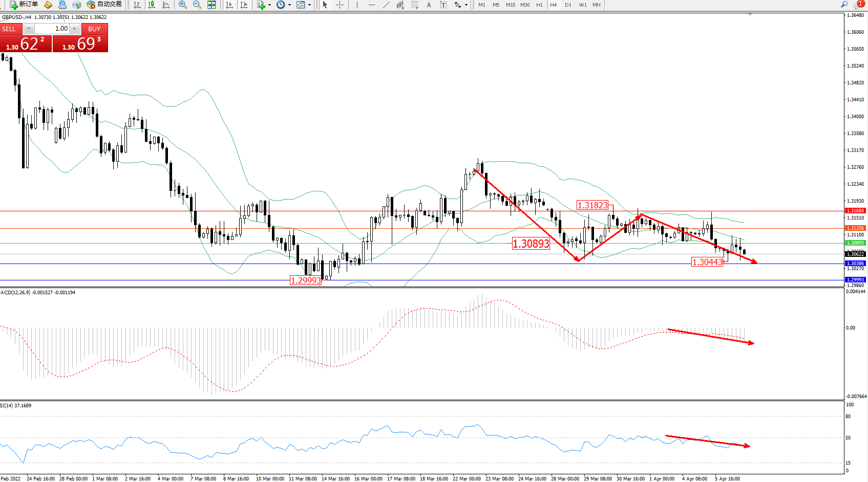Image resolution: width=868 pixels, height=482 pixels.
Task: Toggle the Chart Shift icon
Action: tap(244, 5)
